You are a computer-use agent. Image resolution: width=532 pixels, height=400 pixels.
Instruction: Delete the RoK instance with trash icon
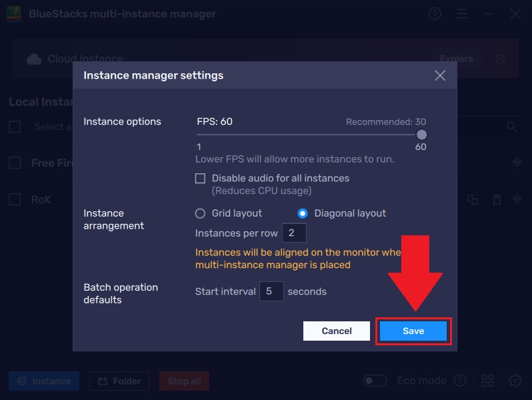[x=497, y=199]
